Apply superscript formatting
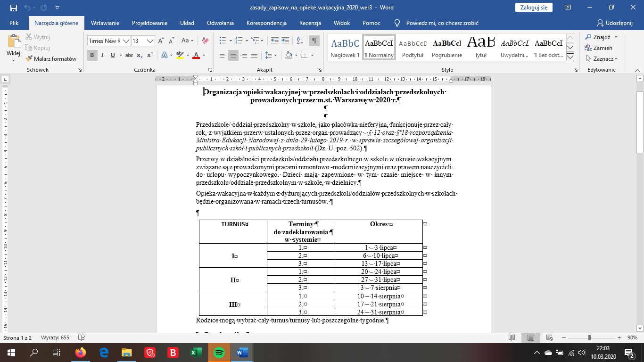 [x=149, y=55]
